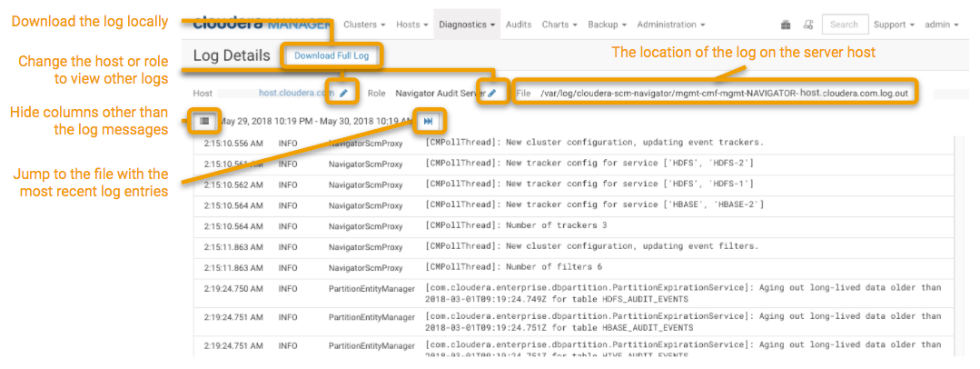Jump to most recent log entries
The image size is (980, 369).
point(428,121)
